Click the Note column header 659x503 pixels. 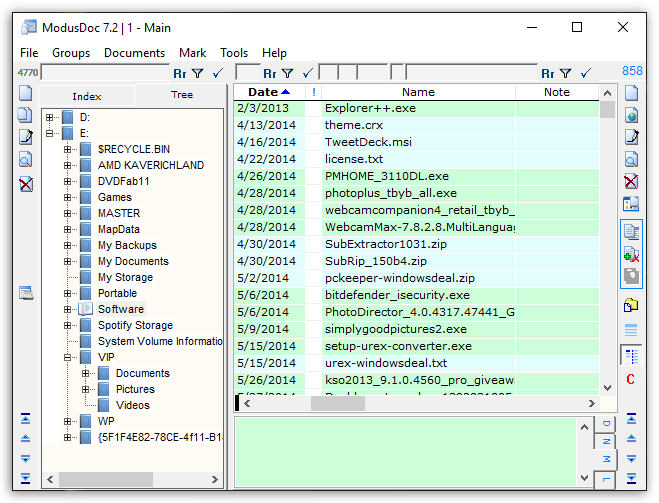tap(556, 92)
